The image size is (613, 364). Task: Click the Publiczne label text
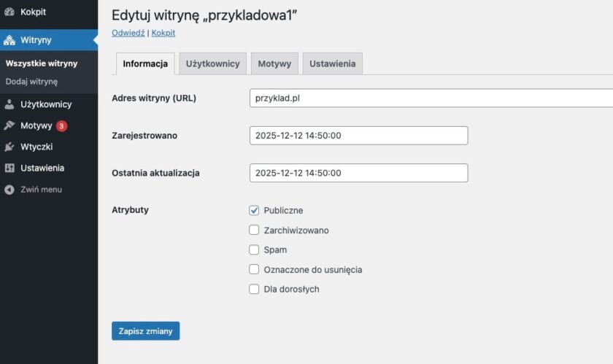click(x=283, y=210)
